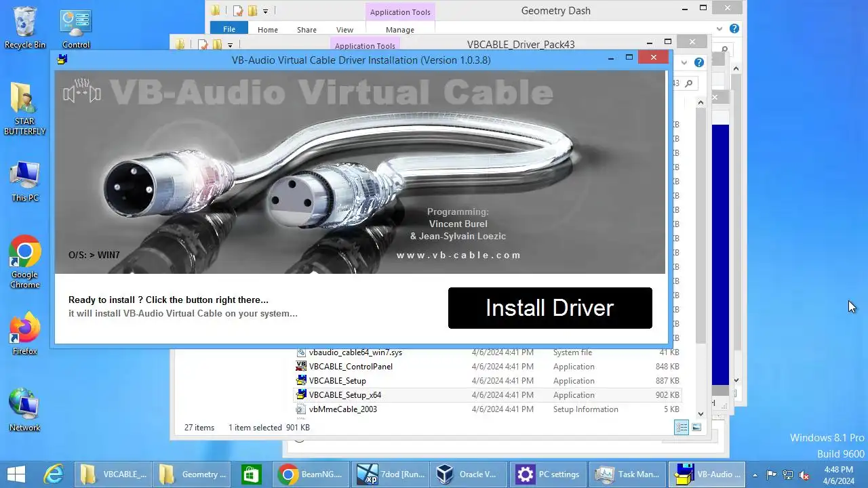Open network tray icon
Viewport: 868px width, 488px height.
788,475
